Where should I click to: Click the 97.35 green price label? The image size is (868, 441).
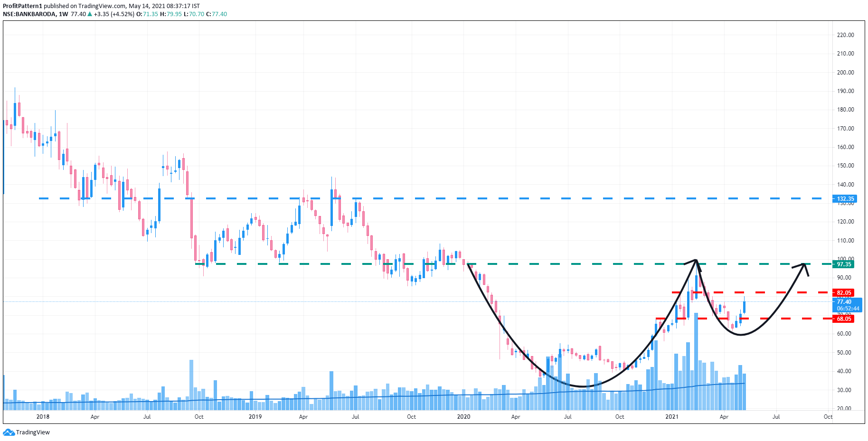(x=844, y=264)
